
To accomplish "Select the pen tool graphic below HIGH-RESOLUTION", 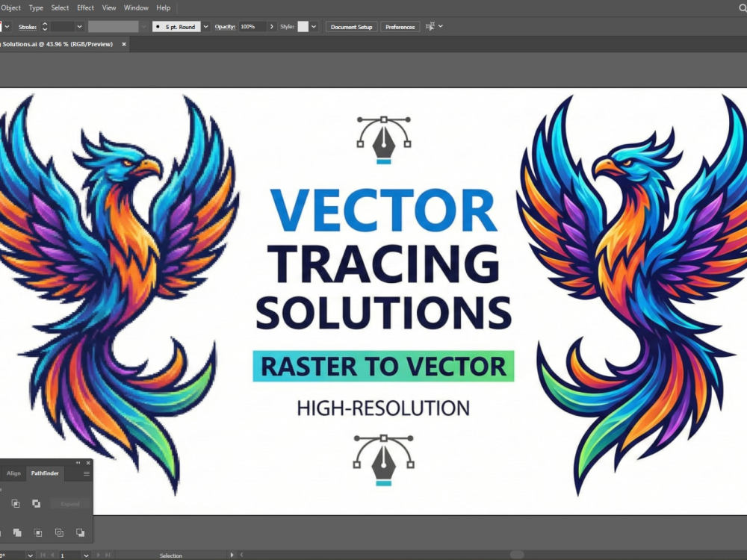I will pyautogui.click(x=383, y=460).
